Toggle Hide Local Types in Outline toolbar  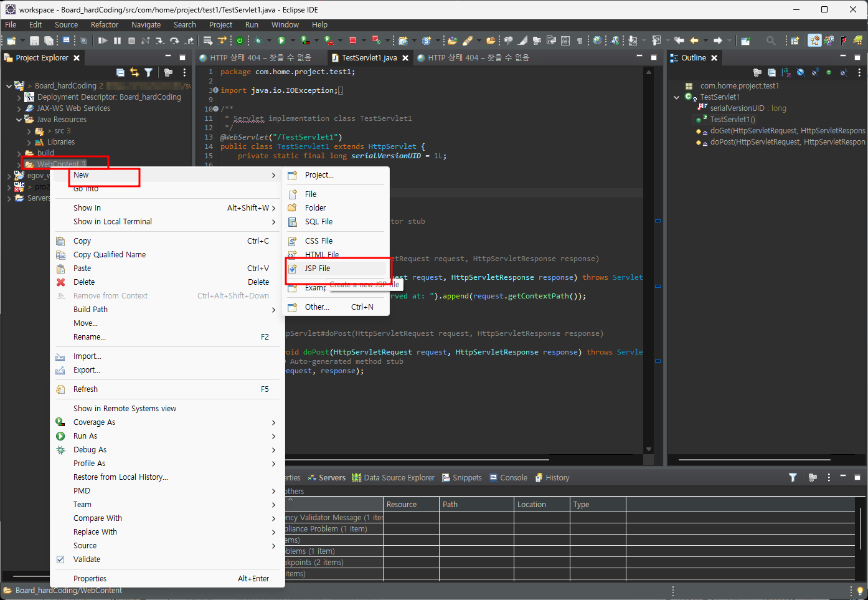click(x=843, y=72)
